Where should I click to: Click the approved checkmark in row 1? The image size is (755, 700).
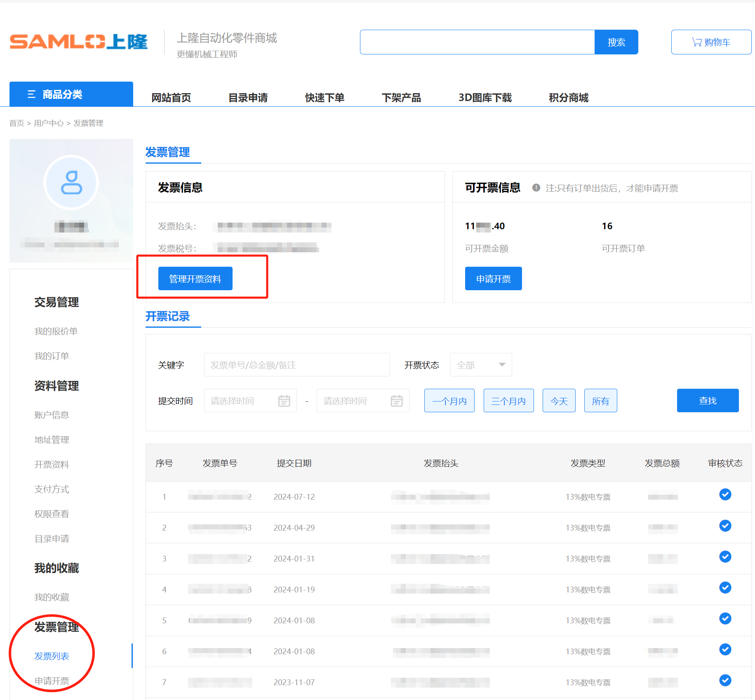pos(725,494)
